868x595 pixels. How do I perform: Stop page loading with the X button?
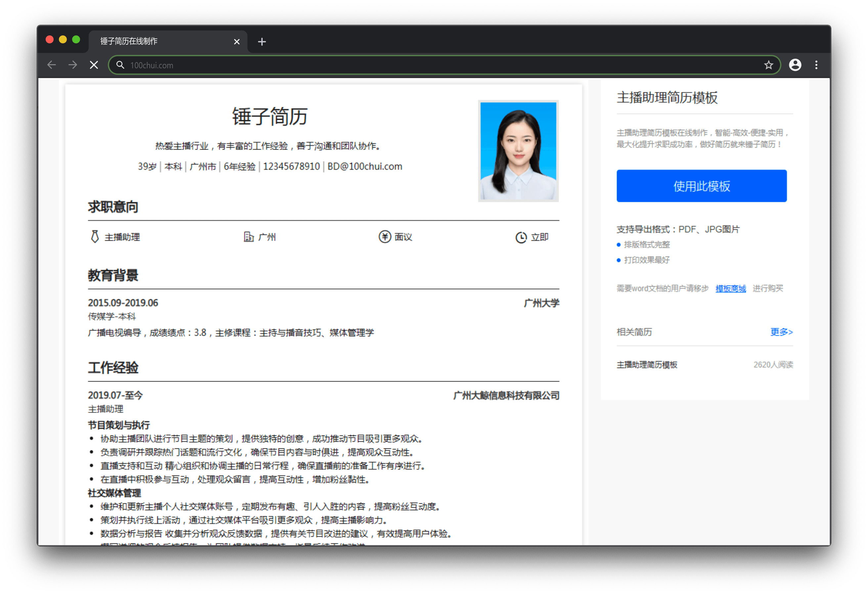[x=94, y=65]
